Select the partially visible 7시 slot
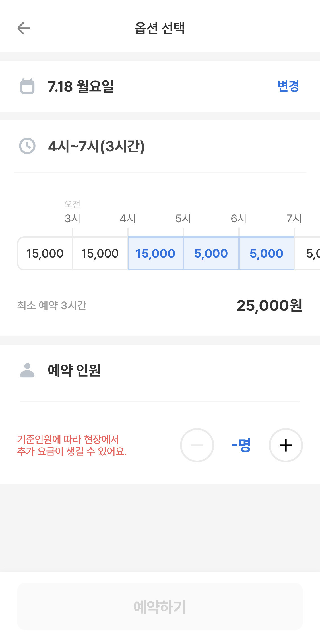 coord(307,253)
